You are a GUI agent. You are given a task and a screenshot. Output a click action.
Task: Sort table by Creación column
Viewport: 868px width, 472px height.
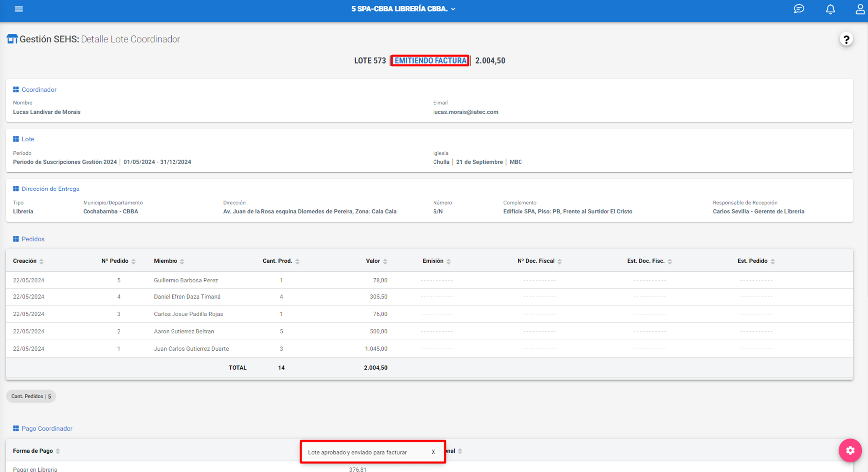(x=28, y=261)
